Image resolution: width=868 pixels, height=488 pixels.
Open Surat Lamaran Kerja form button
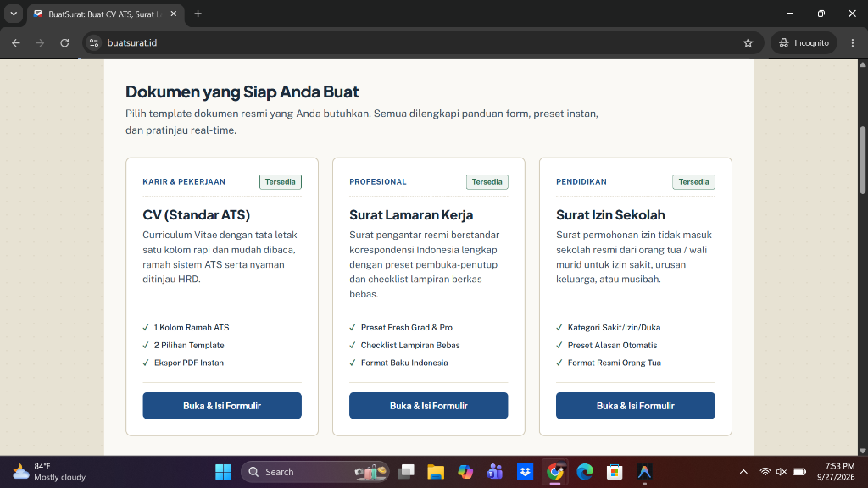tap(428, 406)
